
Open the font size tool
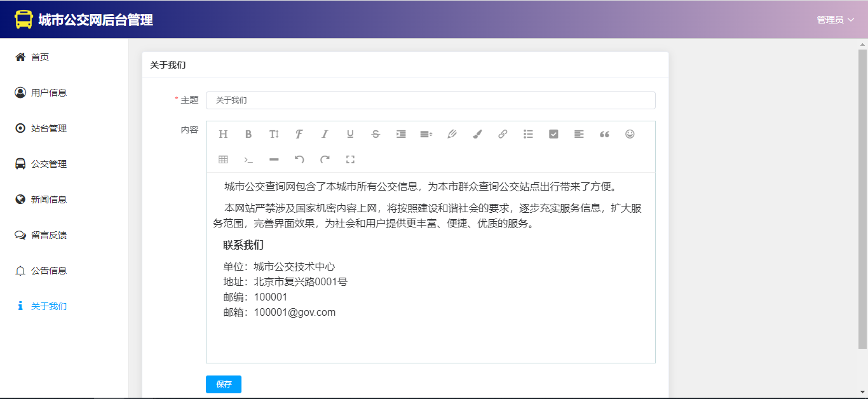pos(274,134)
